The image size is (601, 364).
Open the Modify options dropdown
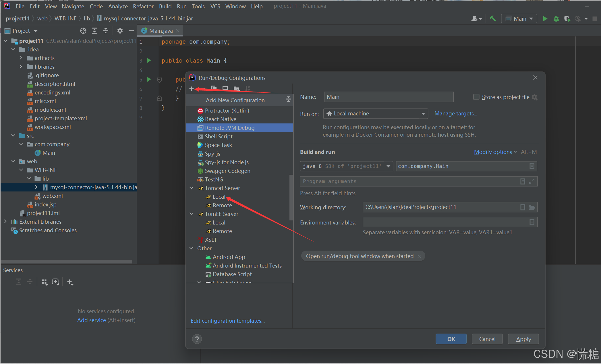pyautogui.click(x=495, y=152)
